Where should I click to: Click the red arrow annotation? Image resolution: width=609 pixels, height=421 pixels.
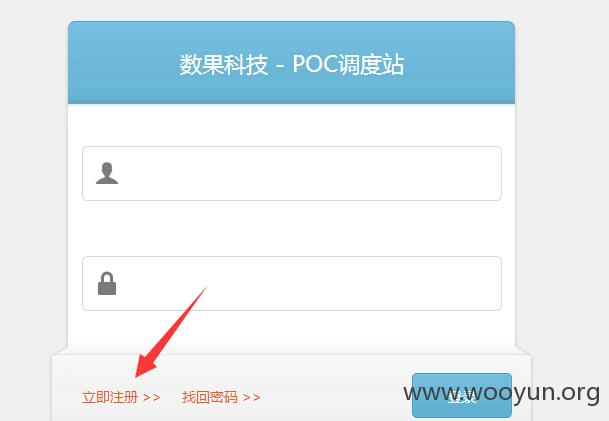(171, 332)
